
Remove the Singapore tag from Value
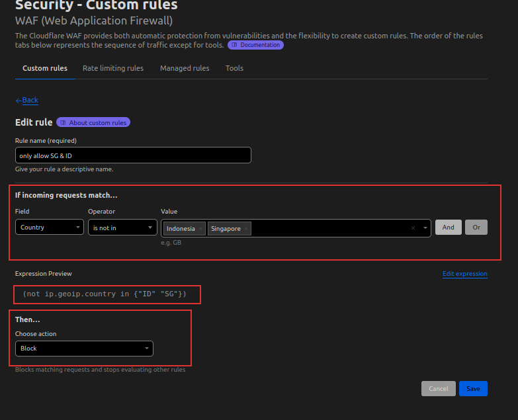(x=247, y=229)
